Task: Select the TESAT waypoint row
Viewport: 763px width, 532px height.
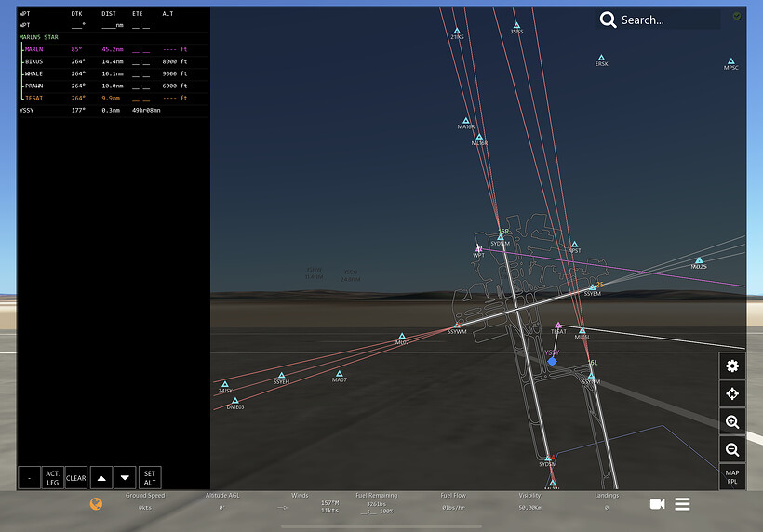Action: [x=113, y=98]
